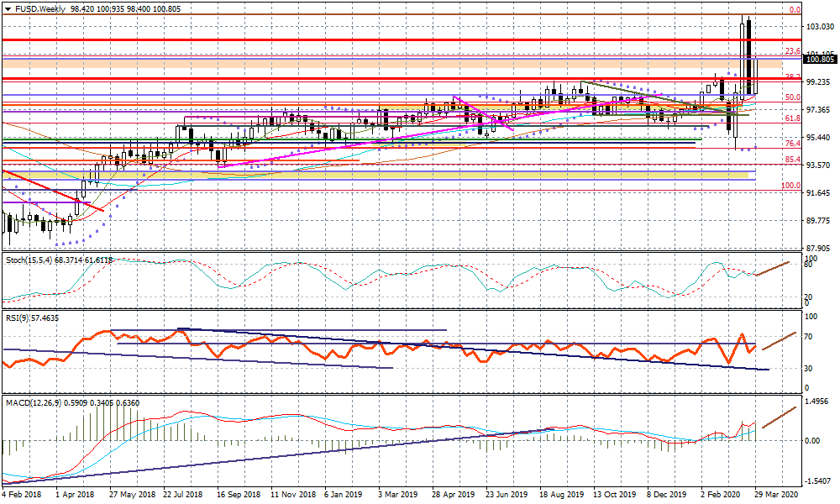
Task: Select the 2 Feb 2020 date label
Action: [x=721, y=495]
